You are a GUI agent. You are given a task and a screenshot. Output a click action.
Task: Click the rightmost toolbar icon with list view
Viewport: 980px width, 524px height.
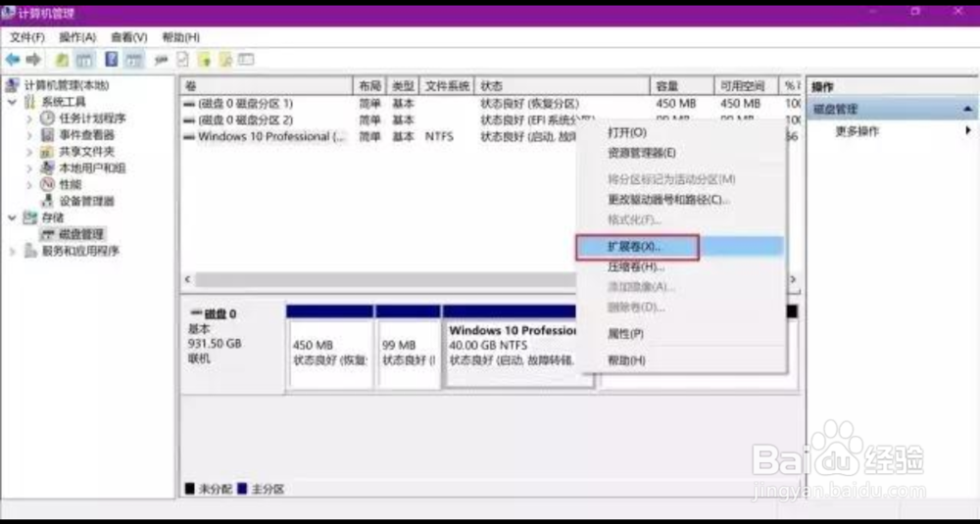click(246, 60)
